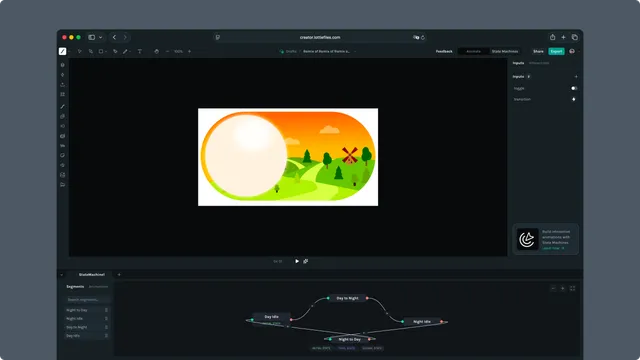Select the Text tool

140,51
